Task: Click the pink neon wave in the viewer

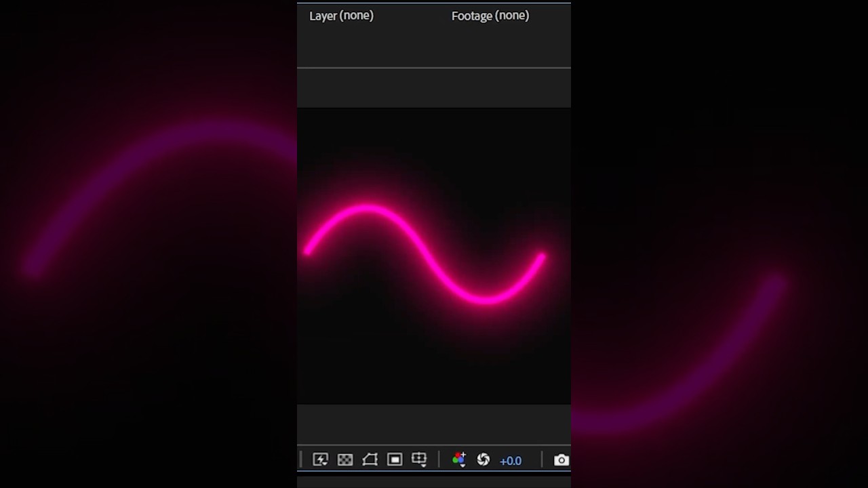Action: 425,253
